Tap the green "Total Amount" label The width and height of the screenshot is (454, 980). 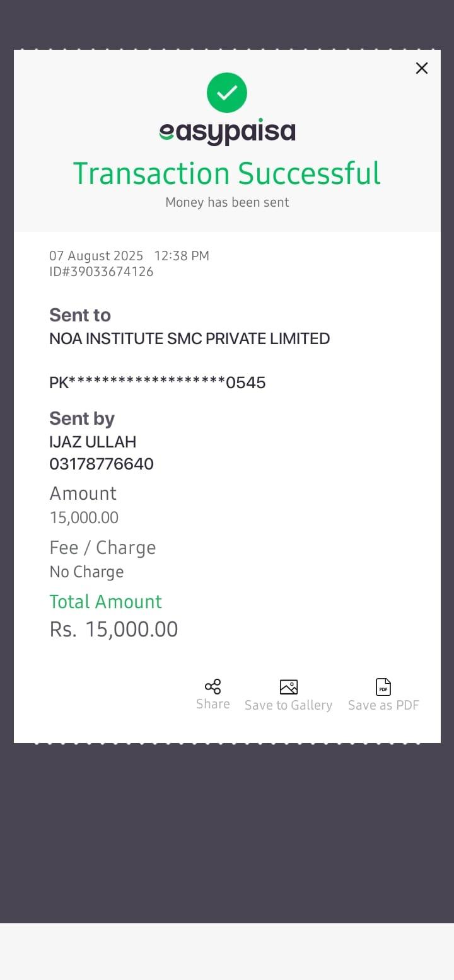coord(106,602)
